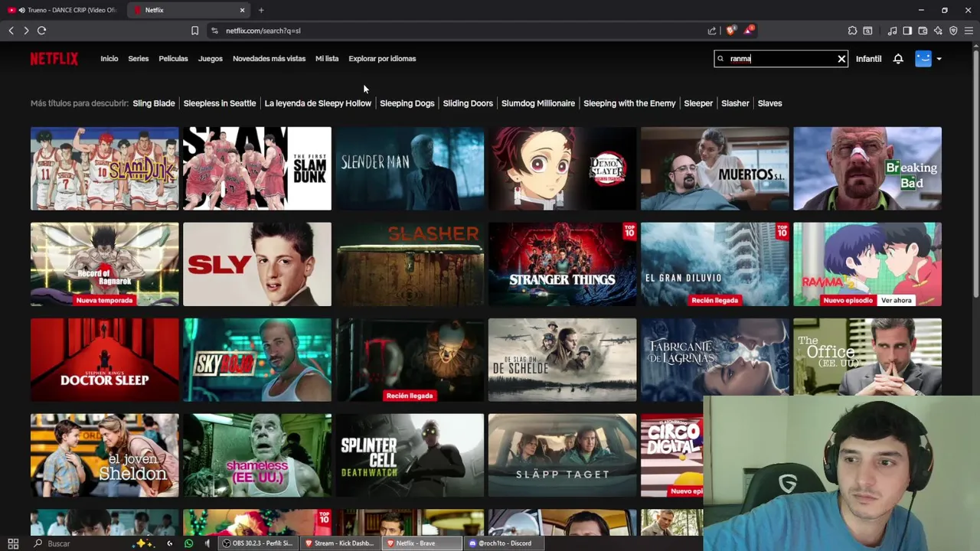Open the Series menu item

click(139, 59)
